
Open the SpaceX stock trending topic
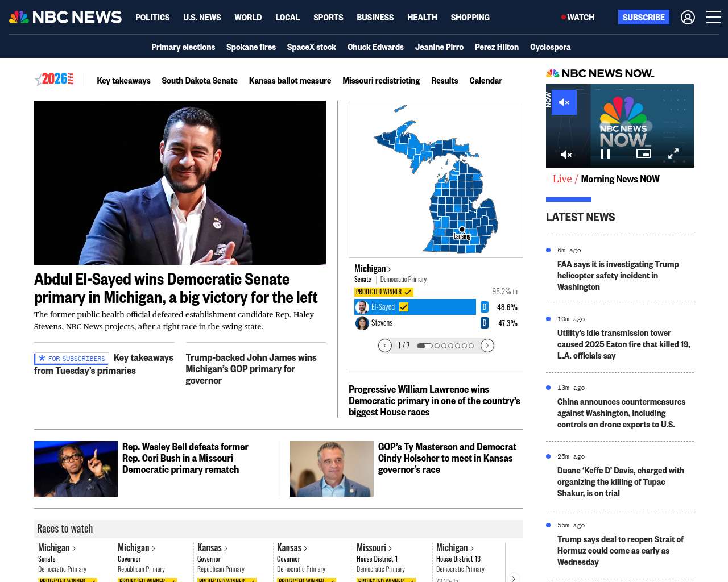312,47
